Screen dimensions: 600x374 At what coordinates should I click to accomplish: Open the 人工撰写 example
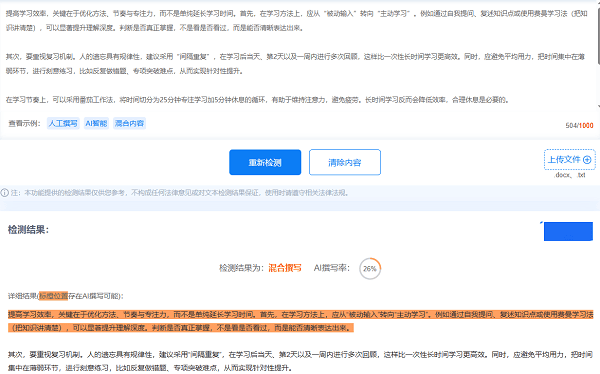[x=63, y=123]
